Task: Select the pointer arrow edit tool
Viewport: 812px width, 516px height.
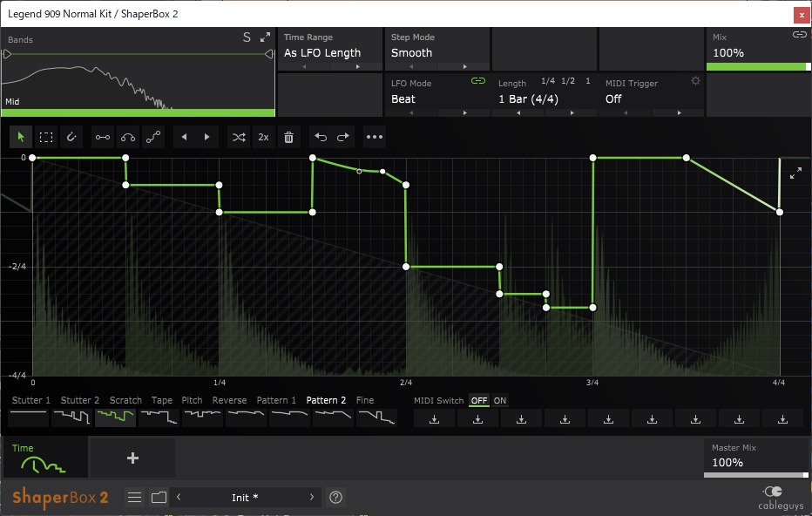Action: point(21,138)
